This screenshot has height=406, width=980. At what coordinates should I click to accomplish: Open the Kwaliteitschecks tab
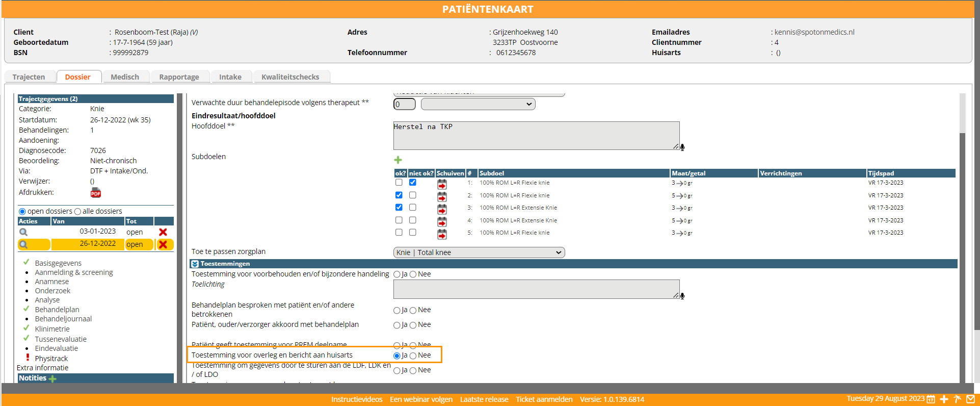[290, 77]
